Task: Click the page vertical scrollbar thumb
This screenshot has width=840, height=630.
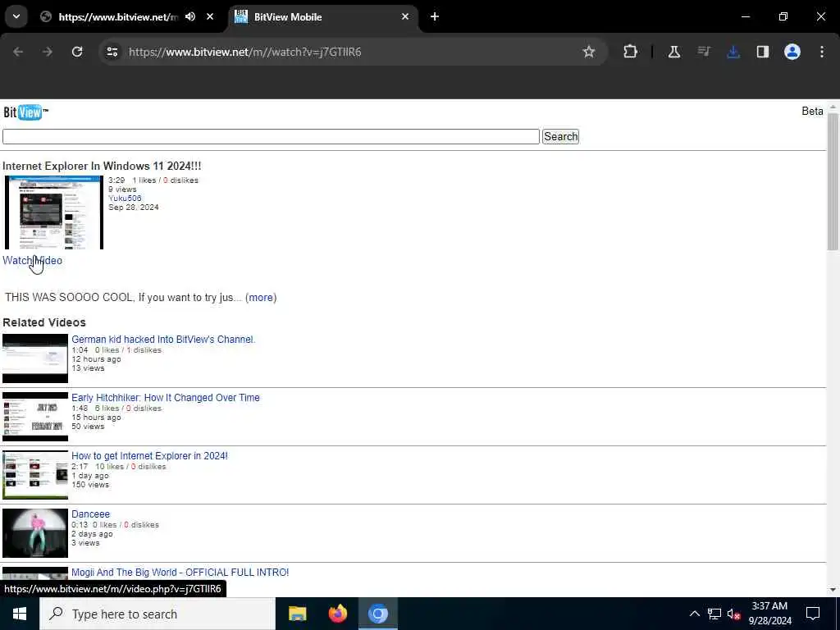Action: pos(833,181)
